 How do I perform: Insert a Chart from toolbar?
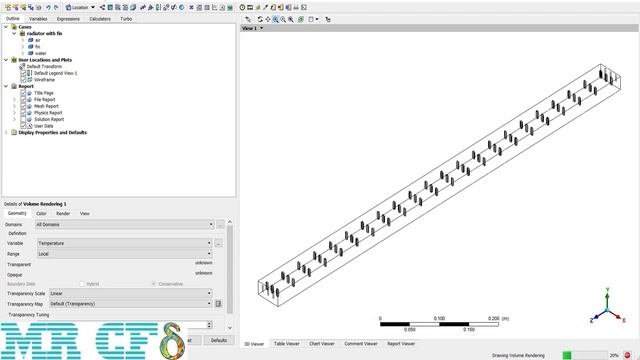[x=214, y=7]
